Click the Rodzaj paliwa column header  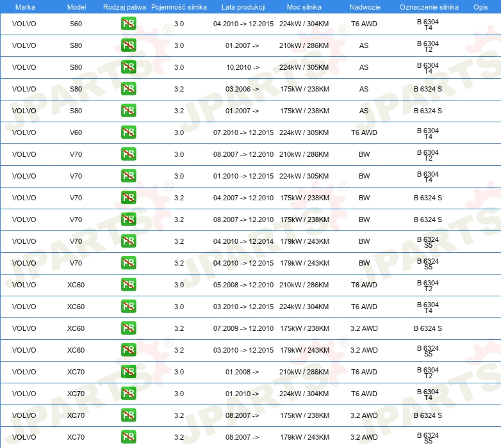pos(124,7)
